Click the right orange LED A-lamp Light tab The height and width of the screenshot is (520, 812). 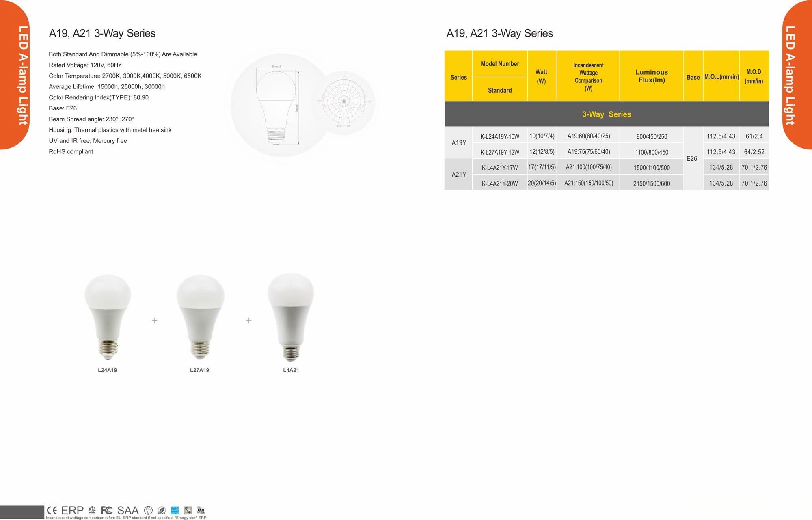(x=795, y=75)
